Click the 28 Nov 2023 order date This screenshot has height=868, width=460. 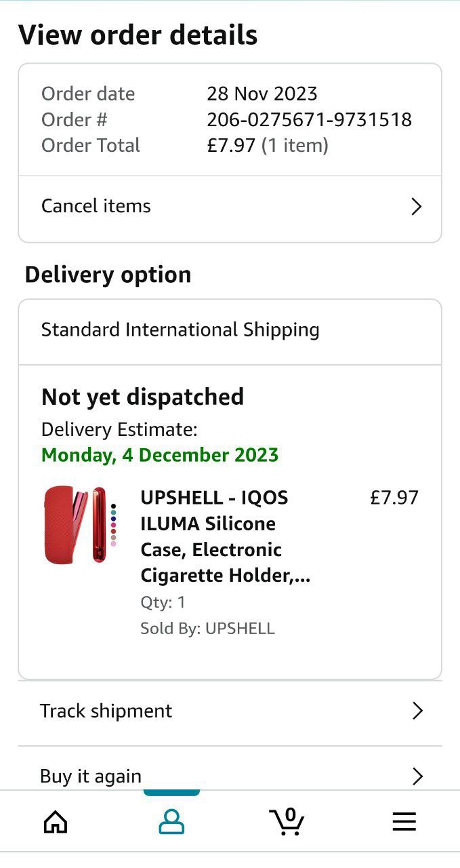(x=262, y=94)
